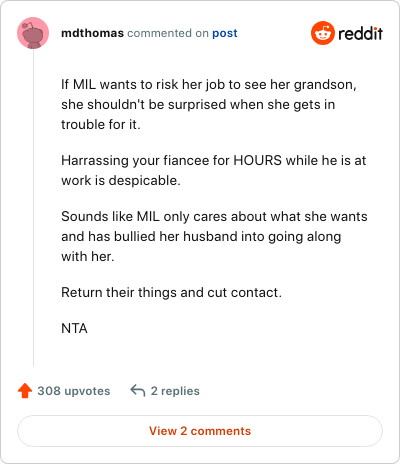Click the capitalized word "HOURS"
Screen dimensions: 400x464
258,160
